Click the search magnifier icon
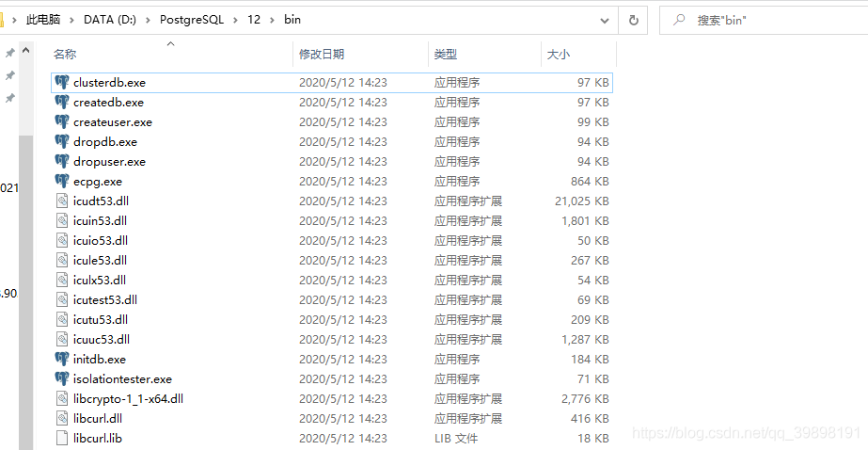This screenshot has width=868, height=450. click(678, 21)
